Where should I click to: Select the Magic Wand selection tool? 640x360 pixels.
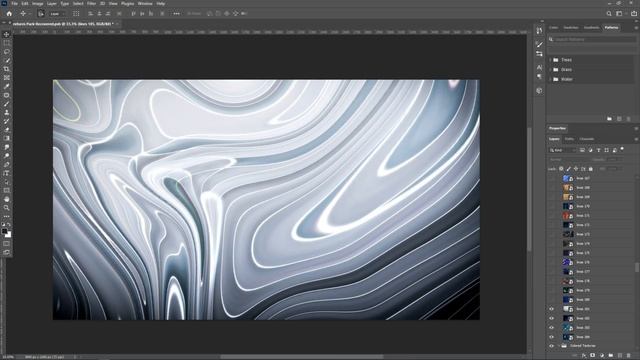click(7, 60)
